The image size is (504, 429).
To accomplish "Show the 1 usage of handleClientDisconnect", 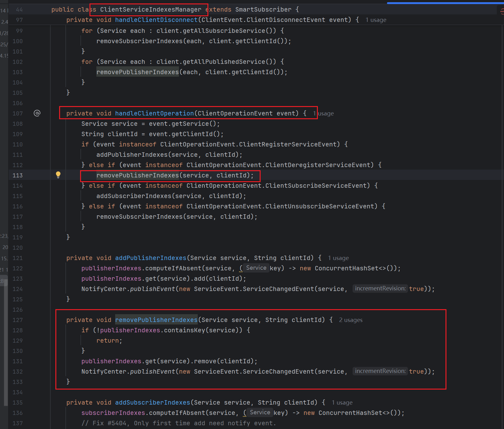I will coord(376,20).
